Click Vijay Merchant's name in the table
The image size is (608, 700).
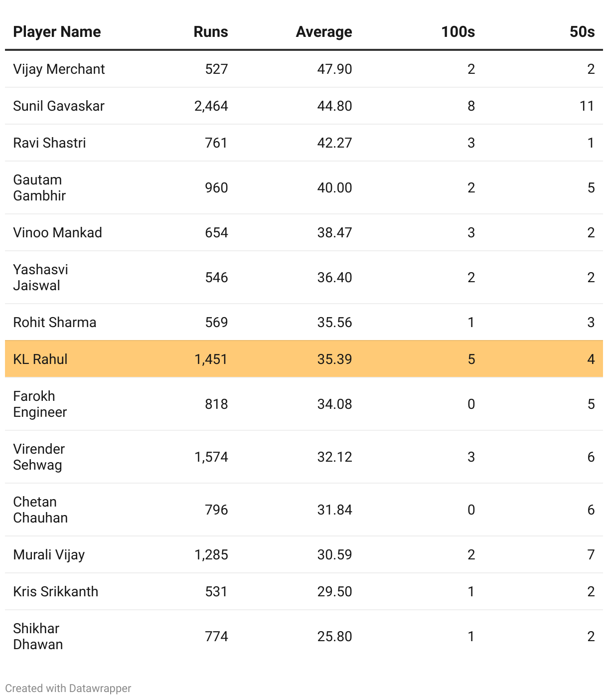(59, 69)
